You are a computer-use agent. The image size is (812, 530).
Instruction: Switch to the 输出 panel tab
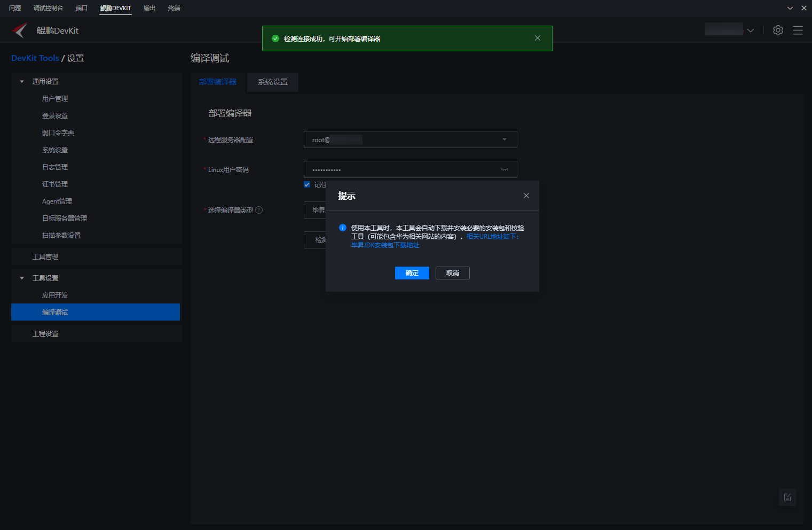coord(149,8)
